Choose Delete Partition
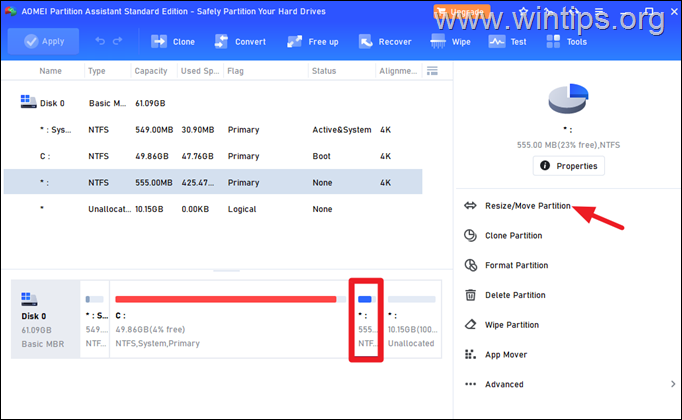The width and height of the screenshot is (682, 420). click(515, 295)
